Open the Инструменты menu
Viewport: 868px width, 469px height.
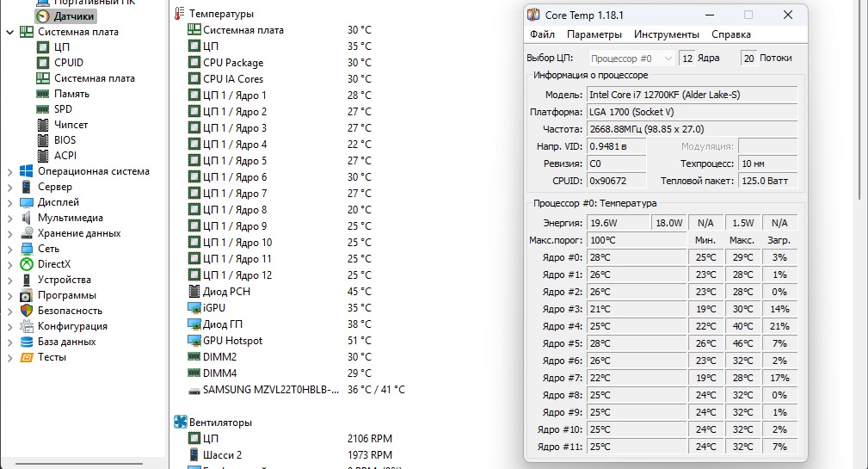[666, 34]
